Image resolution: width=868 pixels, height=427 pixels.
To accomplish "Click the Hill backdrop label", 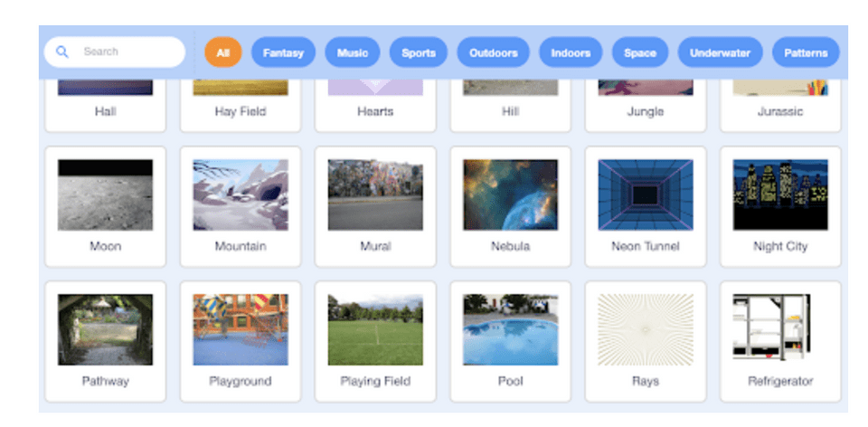I will tap(510, 111).
